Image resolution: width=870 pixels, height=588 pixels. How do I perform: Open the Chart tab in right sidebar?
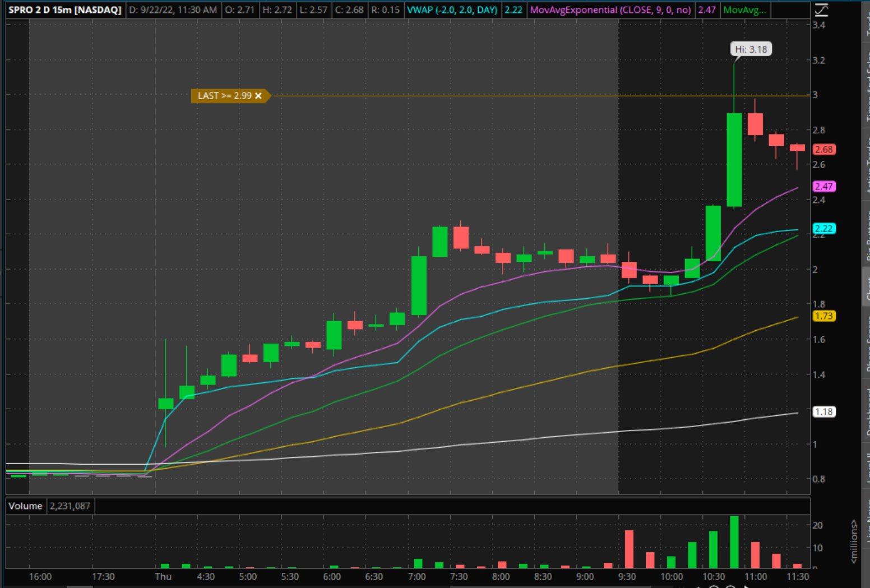[866, 287]
